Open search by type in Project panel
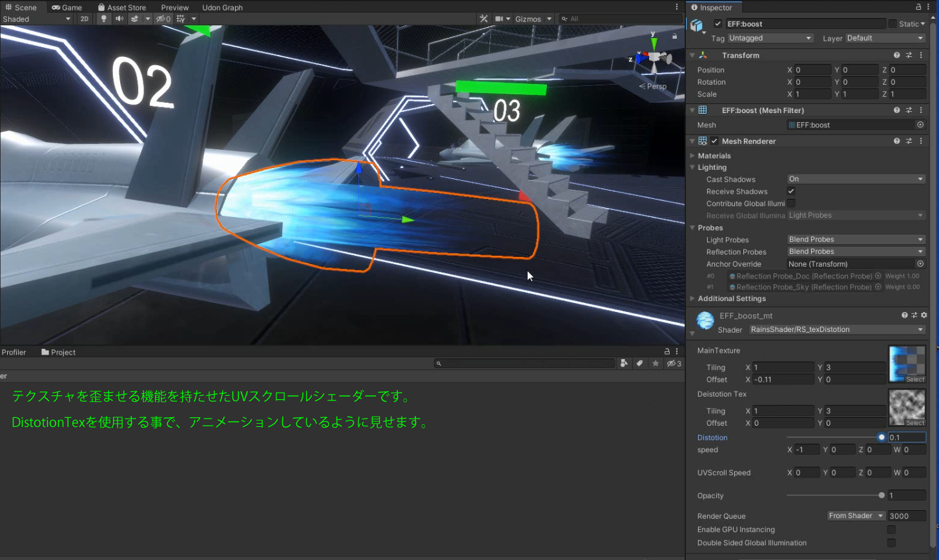939x560 pixels. point(624,363)
